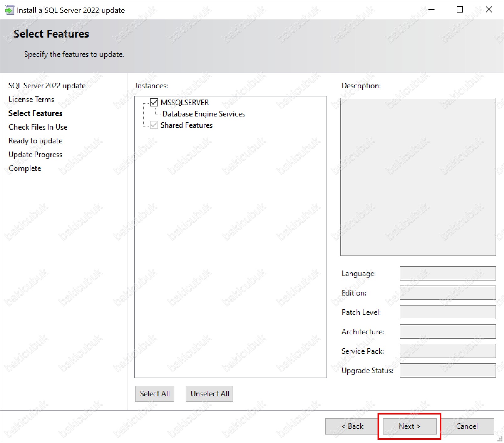This screenshot has width=504, height=443.
Task: Click inside the Description box
Action: (x=418, y=177)
